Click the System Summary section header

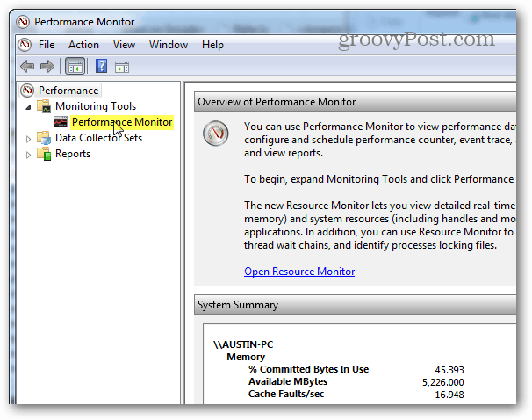(x=355, y=305)
